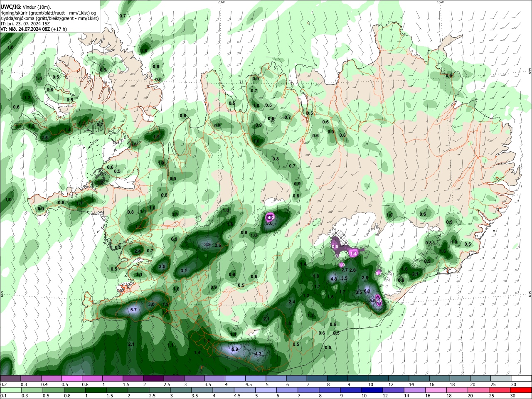Viewport: 532px width, 399px height.
Task: Select the darkest purple 2 mm snow scale swatch
Action: [x=153, y=379]
